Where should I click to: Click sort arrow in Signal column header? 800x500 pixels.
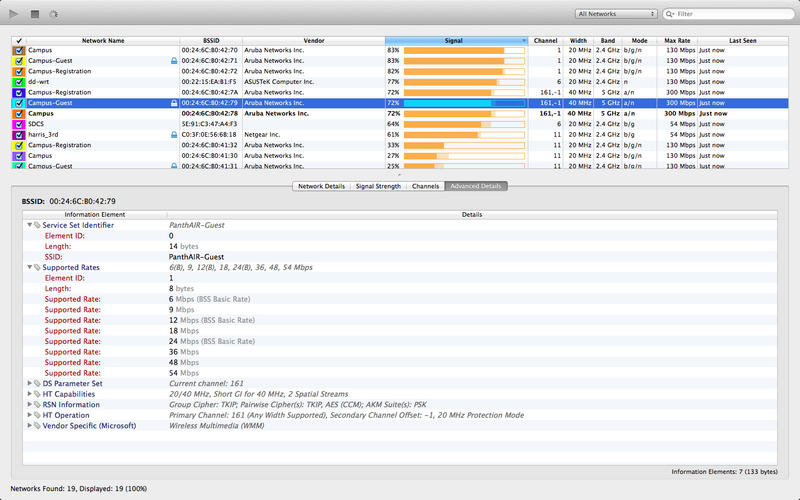tap(523, 41)
